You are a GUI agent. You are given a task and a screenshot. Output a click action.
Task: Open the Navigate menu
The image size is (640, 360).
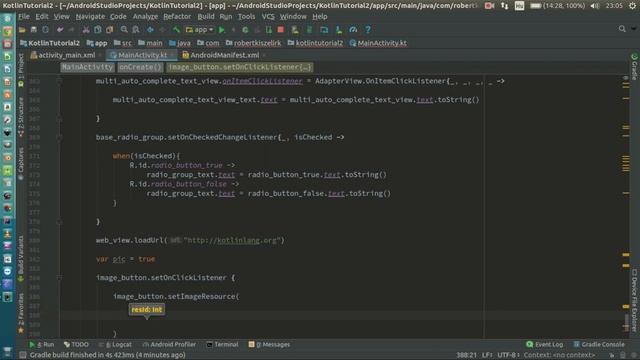click(90, 17)
